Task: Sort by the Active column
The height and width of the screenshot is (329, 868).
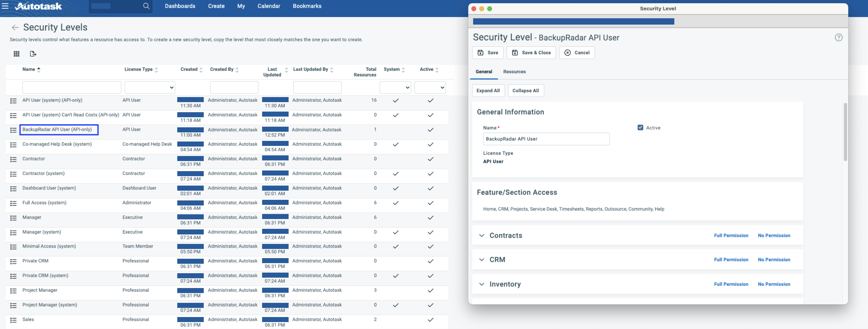Action: [437, 70]
